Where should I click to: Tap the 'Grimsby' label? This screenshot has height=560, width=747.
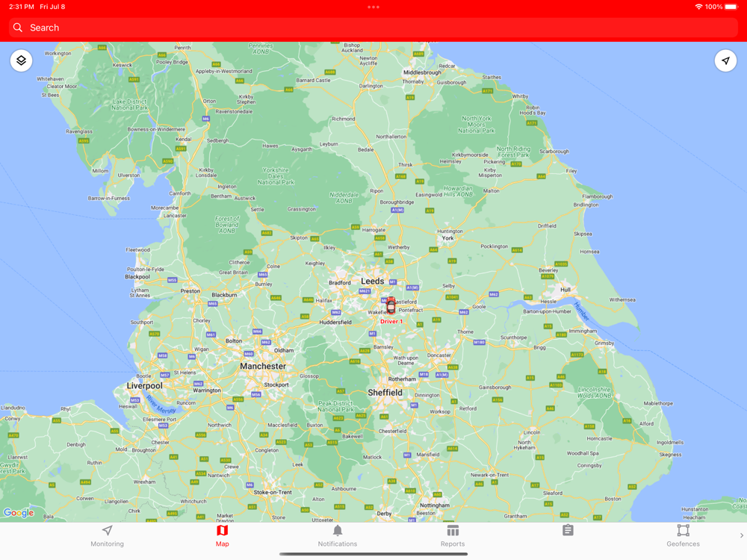click(x=604, y=343)
